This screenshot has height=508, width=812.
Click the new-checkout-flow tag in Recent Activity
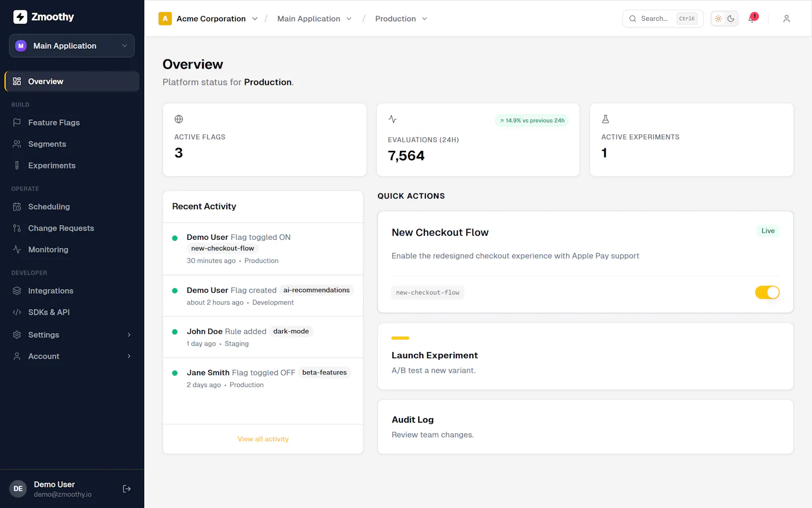pos(222,248)
